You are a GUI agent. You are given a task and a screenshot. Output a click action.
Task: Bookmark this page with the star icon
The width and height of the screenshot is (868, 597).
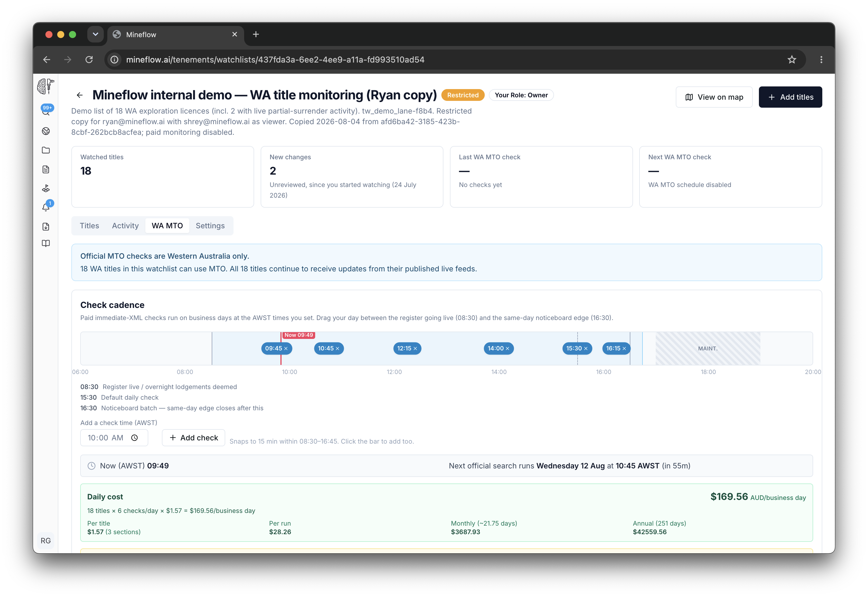click(792, 60)
